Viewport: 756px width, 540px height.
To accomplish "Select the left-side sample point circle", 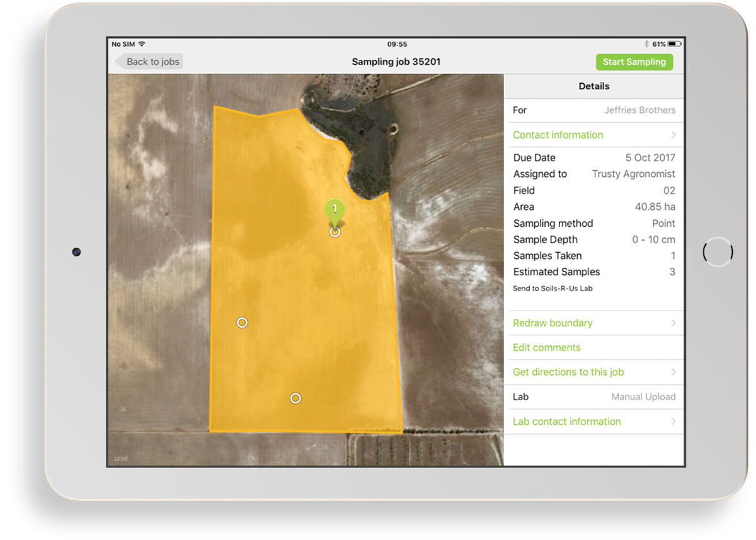I will [242, 323].
